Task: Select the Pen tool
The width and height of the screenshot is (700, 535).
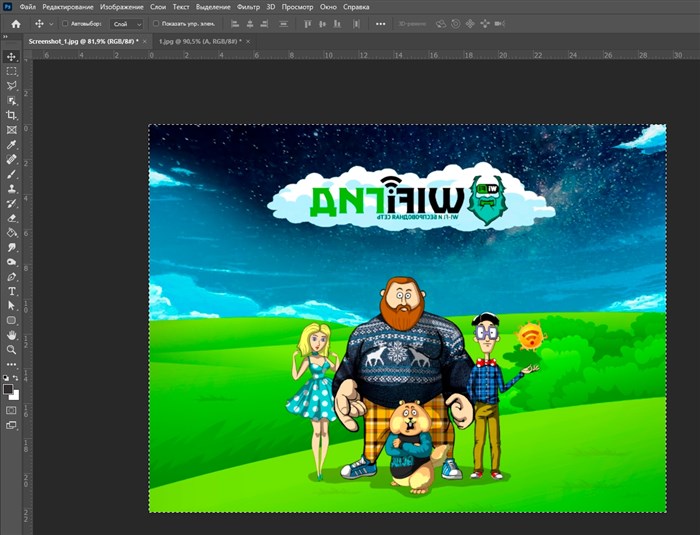Action: 12,277
